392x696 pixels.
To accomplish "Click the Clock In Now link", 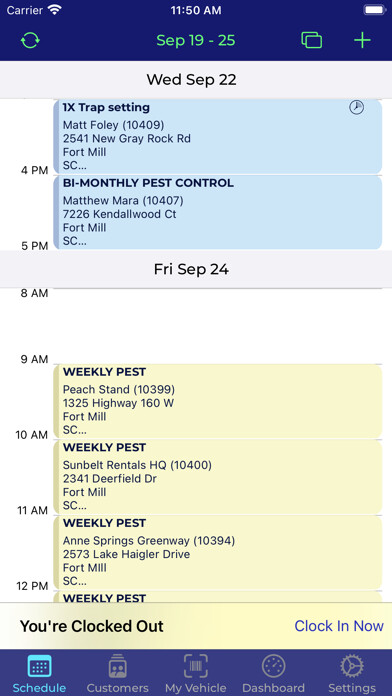I will tap(339, 626).
